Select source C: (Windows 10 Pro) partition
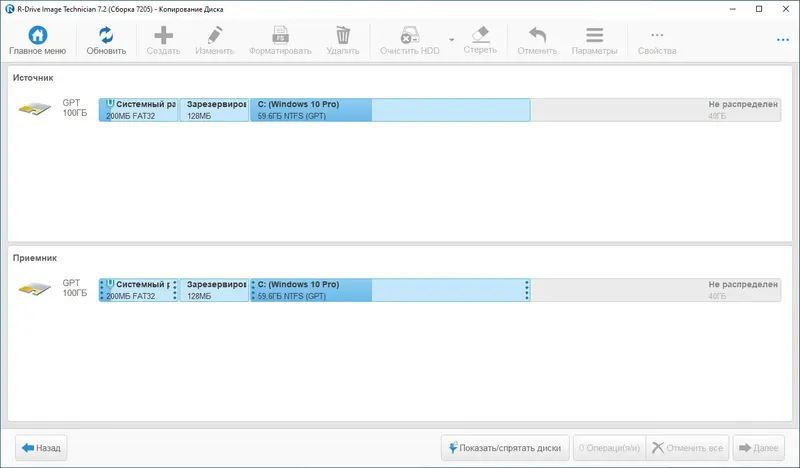Image resolution: width=800 pixels, height=468 pixels. [390, 110]
